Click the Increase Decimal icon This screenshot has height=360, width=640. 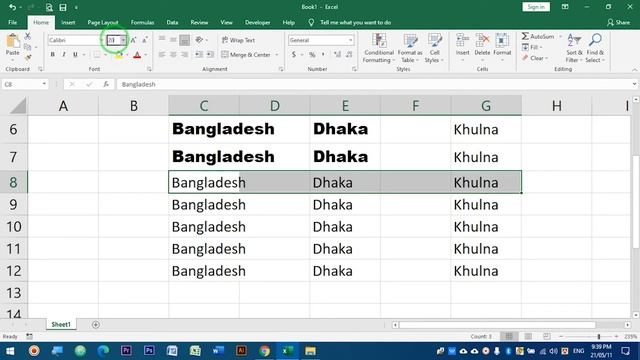coord(337,55)
